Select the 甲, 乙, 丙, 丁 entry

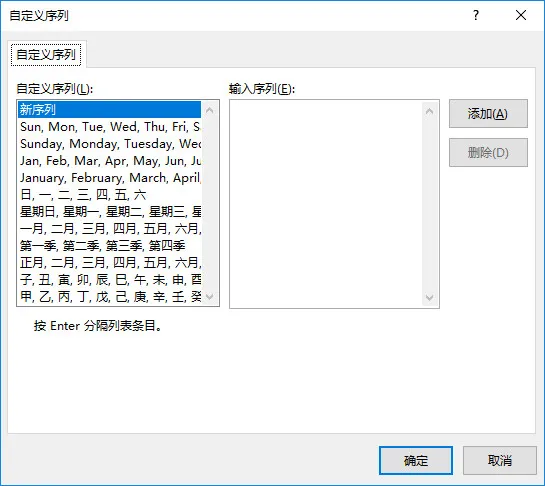click(x=109, y=297)
